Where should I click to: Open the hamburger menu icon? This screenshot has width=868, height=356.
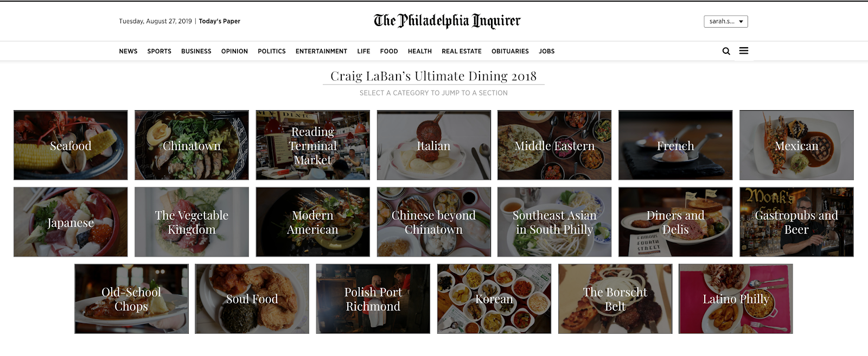(x=744, y=50)
